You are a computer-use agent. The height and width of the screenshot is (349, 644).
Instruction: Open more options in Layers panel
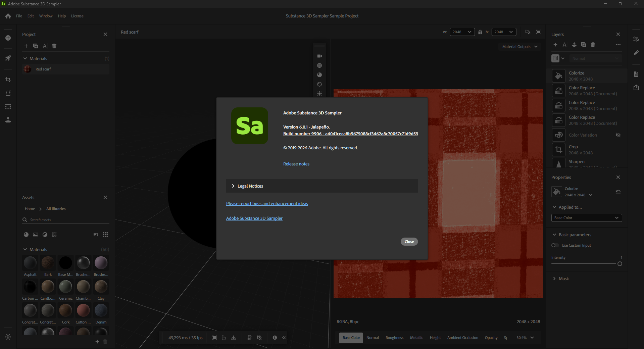tap(618, 45)
